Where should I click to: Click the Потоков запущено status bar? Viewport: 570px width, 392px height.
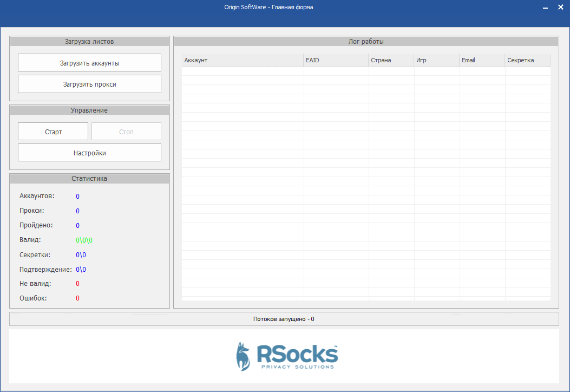point(284,319)
